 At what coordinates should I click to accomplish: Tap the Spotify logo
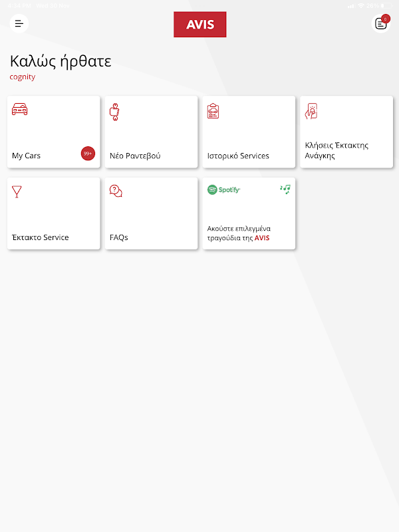[x=223, y=190]
